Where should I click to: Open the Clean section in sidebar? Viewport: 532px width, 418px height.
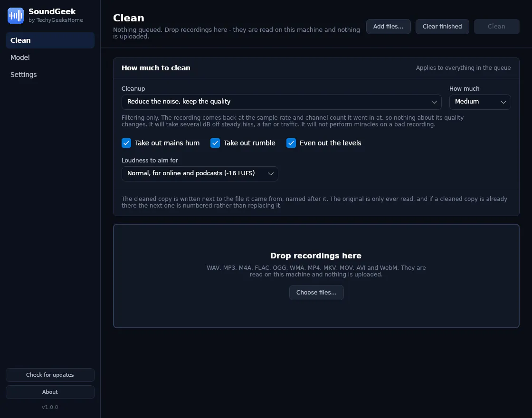(50, 40)
